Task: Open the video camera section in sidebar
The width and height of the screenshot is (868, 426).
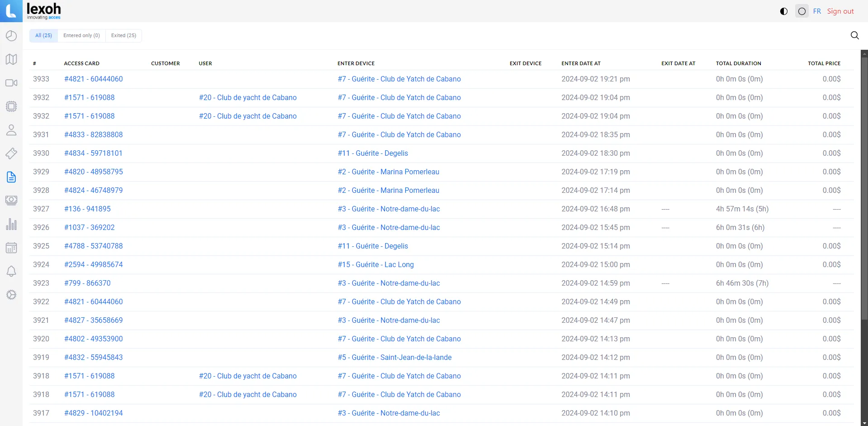Action: pos(11,83)
